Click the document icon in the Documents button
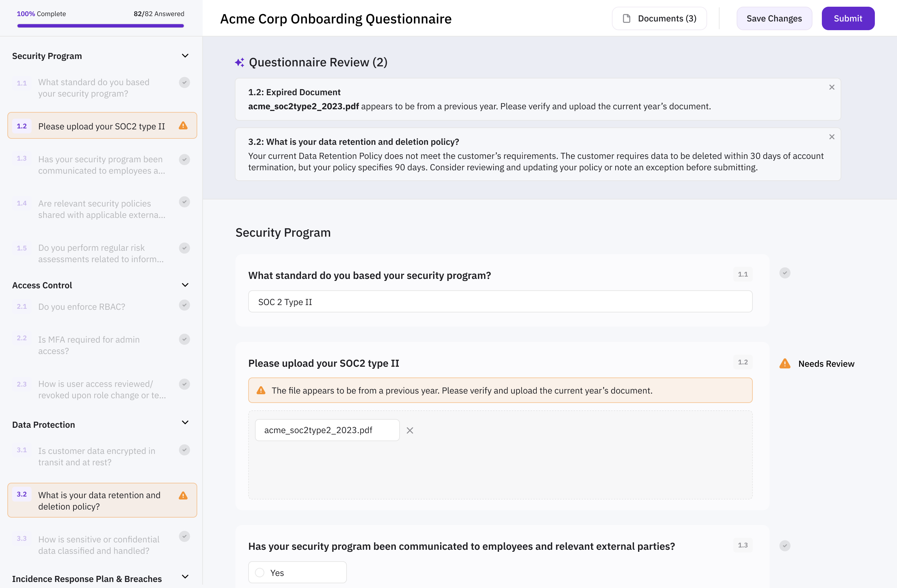 626,18
